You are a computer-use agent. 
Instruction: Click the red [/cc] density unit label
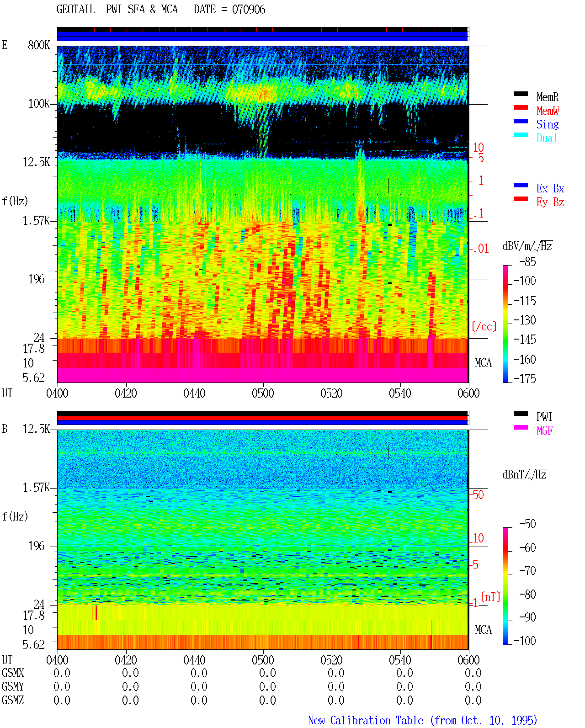tap(484, 326)
